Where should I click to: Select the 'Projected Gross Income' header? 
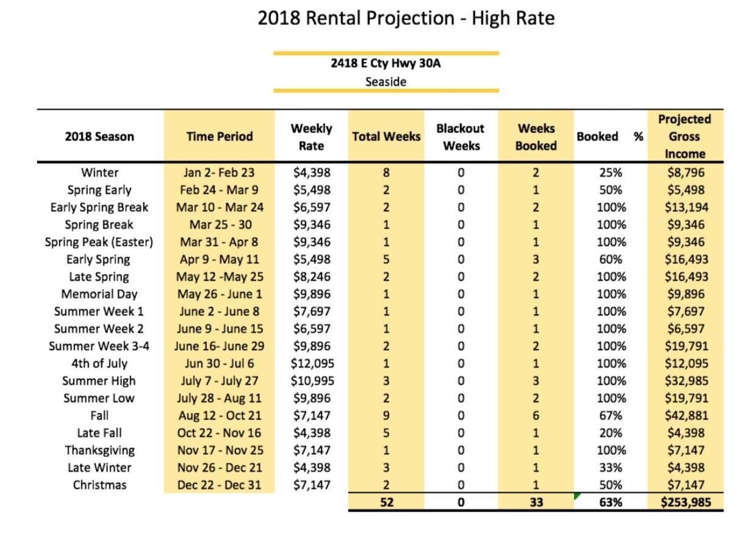tap(685, 137)
